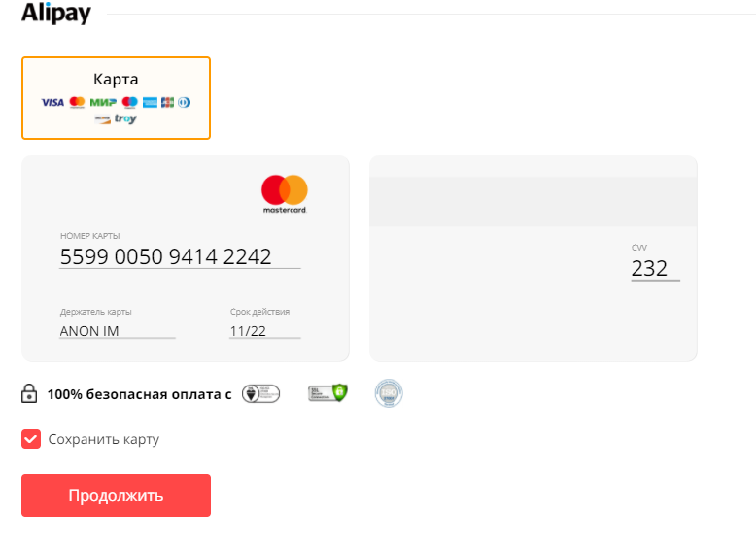Image resolution: width=756 pixels, height=537 pixels.
Task: Click the round ISO certification seal
Action: 389,393
